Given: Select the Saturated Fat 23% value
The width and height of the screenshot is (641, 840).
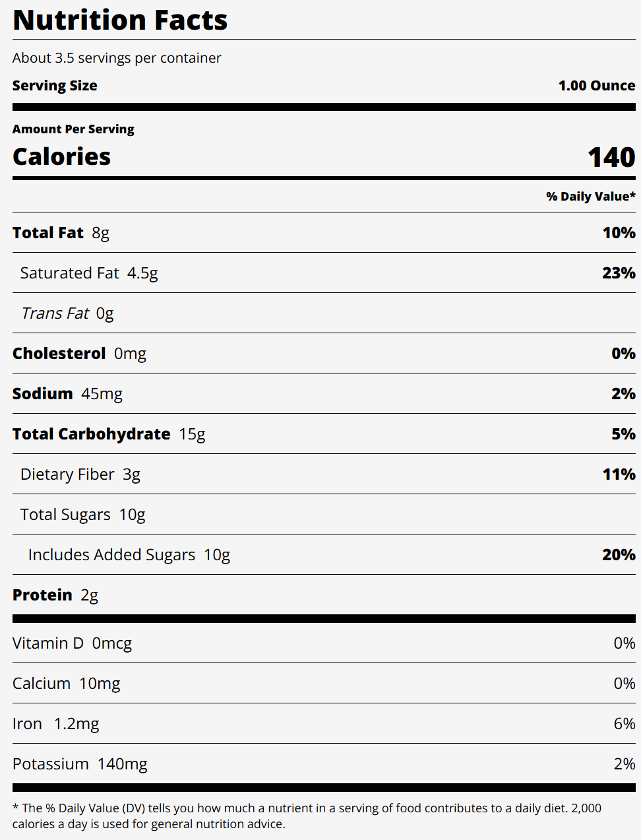Looking at the screenshot, I should (619, 273).
